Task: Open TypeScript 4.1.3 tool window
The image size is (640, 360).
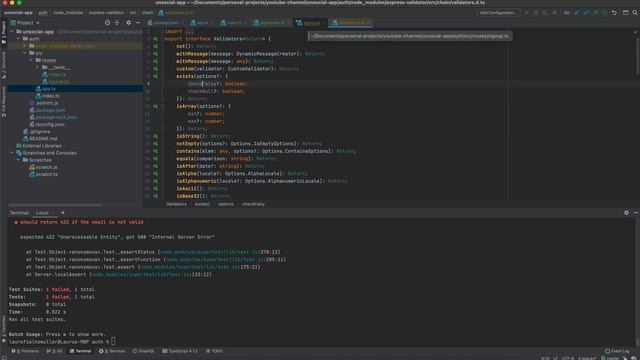Action: click(x=180, y=351)
